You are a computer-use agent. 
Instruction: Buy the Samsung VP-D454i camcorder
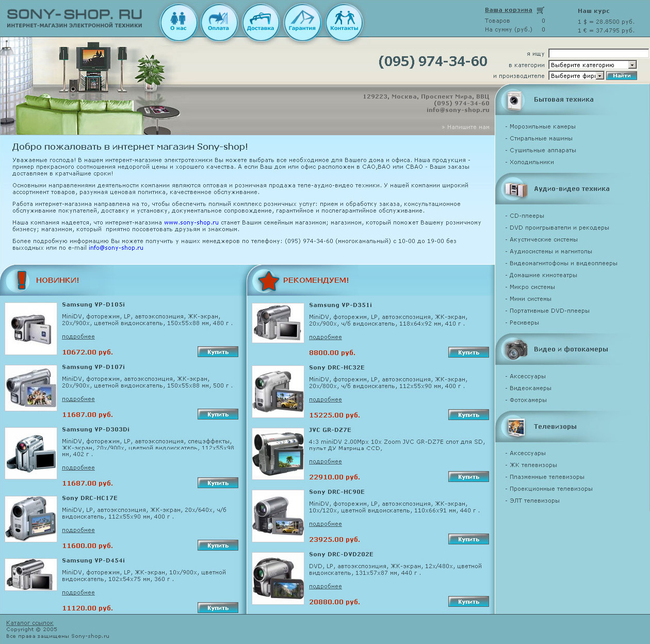pyautogui.click(x=218, y=608)
